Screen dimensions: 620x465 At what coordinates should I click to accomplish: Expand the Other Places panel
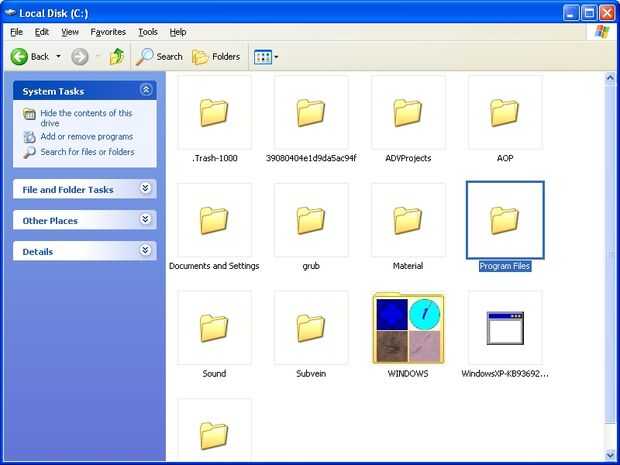point(146,219)
